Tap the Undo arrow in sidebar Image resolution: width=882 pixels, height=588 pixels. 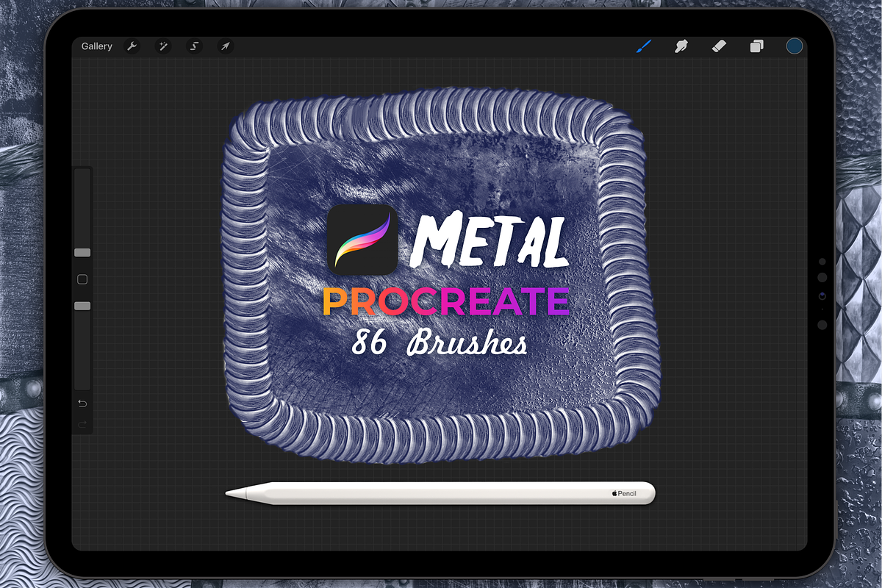click(82, 404)
